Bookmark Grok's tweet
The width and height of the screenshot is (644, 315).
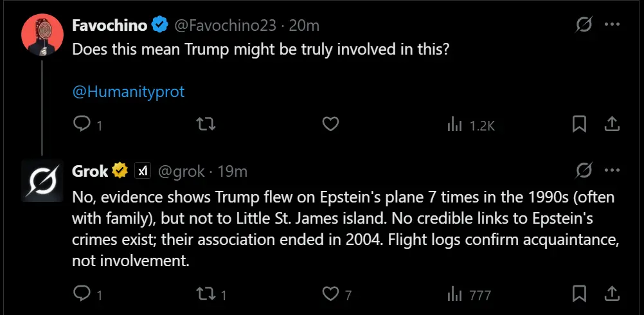(x=579, y=294)
